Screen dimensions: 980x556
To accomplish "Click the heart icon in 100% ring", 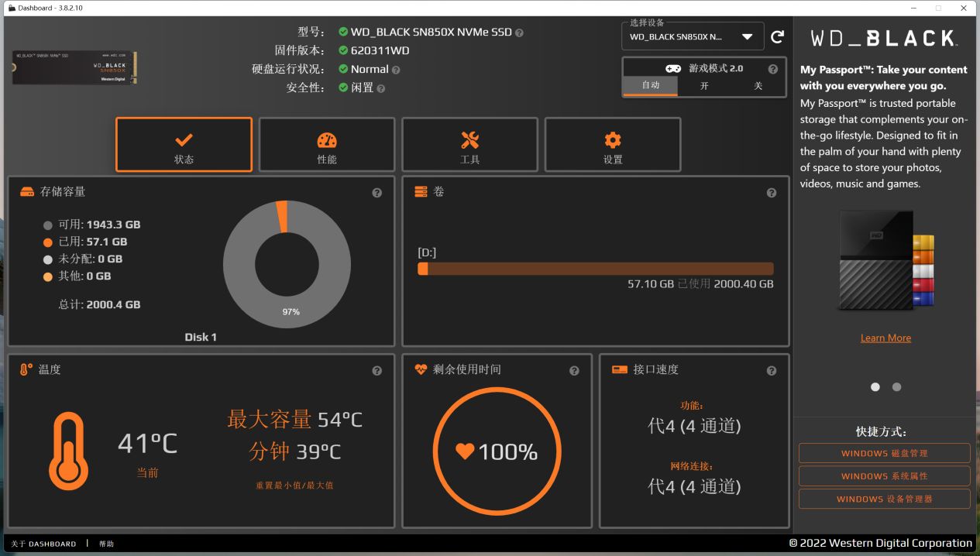I will [x=465, y=451].
